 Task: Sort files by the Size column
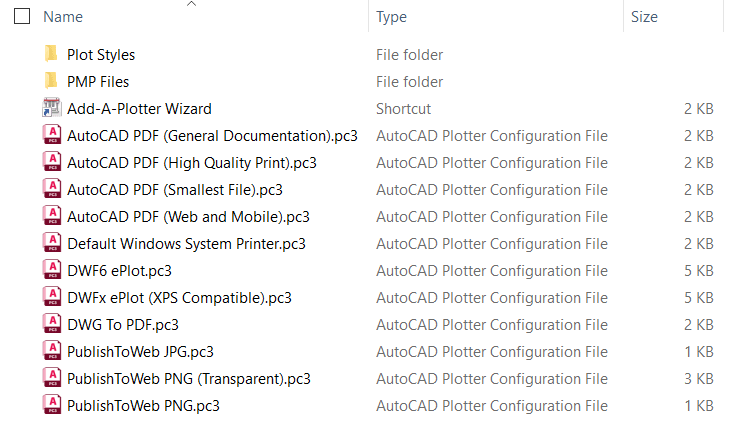pos(644,17)
